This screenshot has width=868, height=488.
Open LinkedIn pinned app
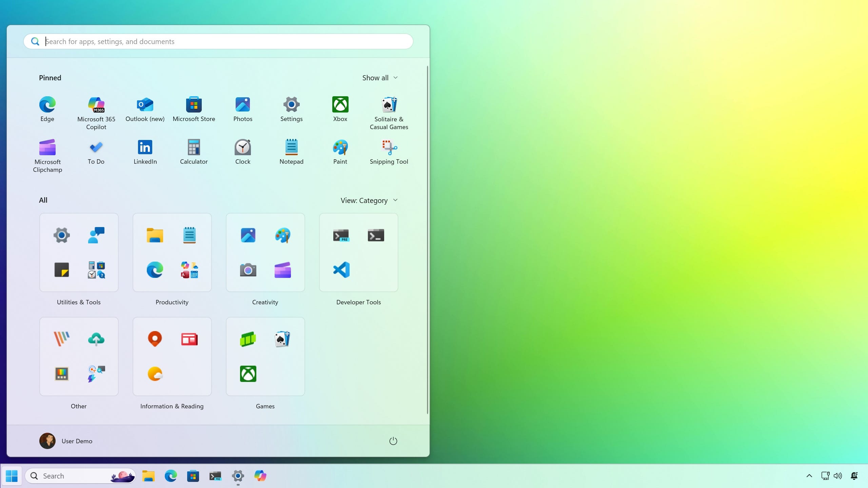tap(145, 148)
